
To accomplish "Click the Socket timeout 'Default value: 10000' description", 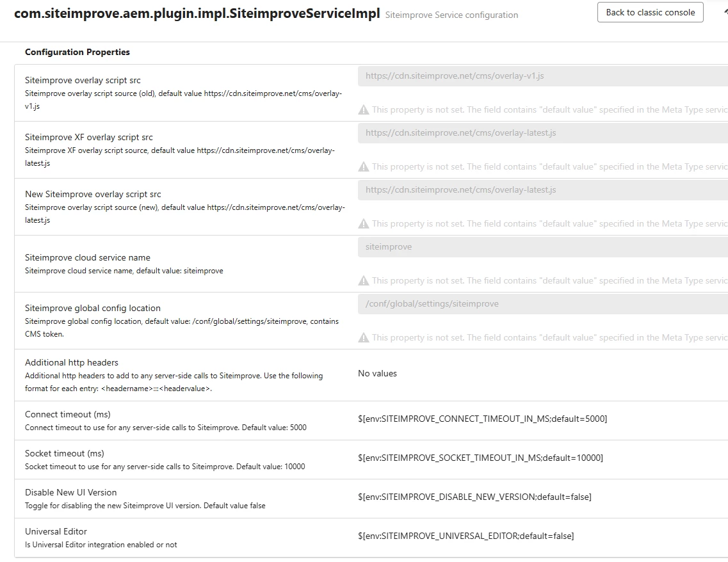I will coord(165,467).
